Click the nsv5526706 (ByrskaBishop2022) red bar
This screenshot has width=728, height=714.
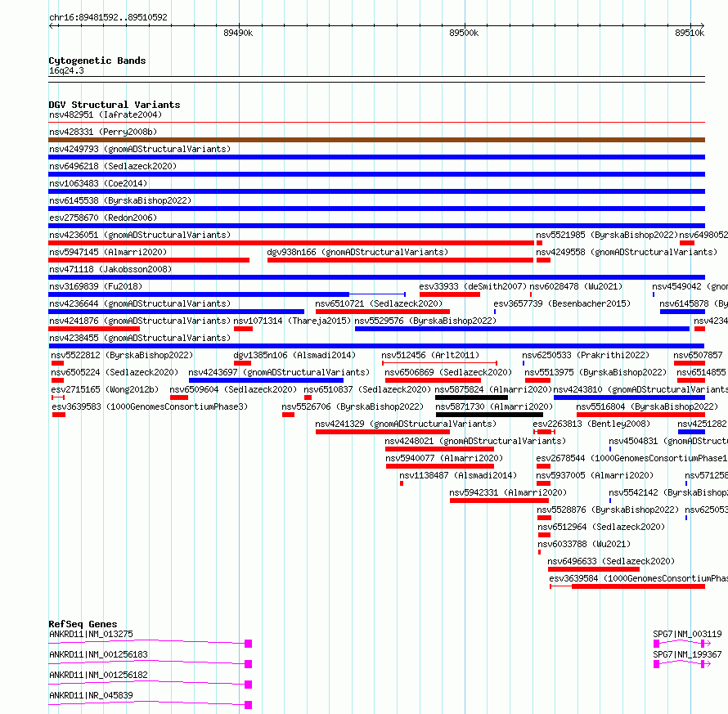[x=288, y=415]
